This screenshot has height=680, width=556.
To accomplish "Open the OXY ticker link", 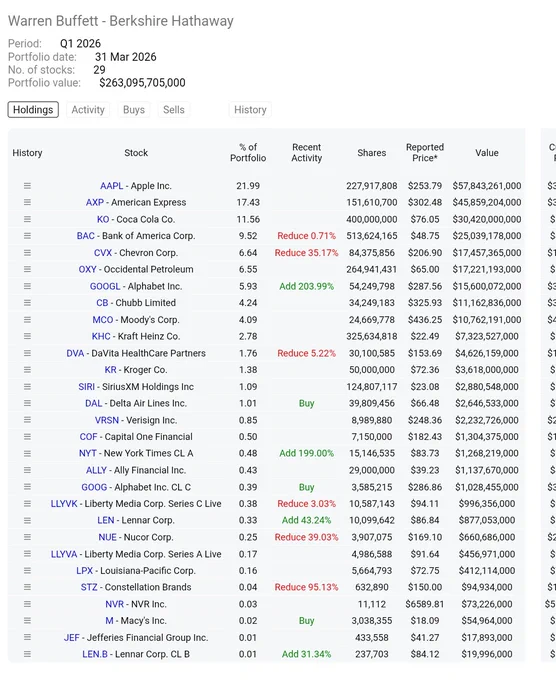I will point(87,269).
